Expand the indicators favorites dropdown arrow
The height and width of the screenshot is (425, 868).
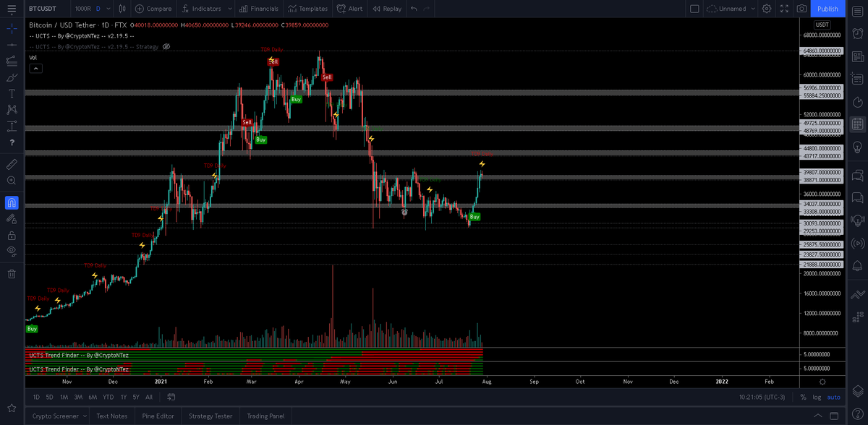coord(230,9)
